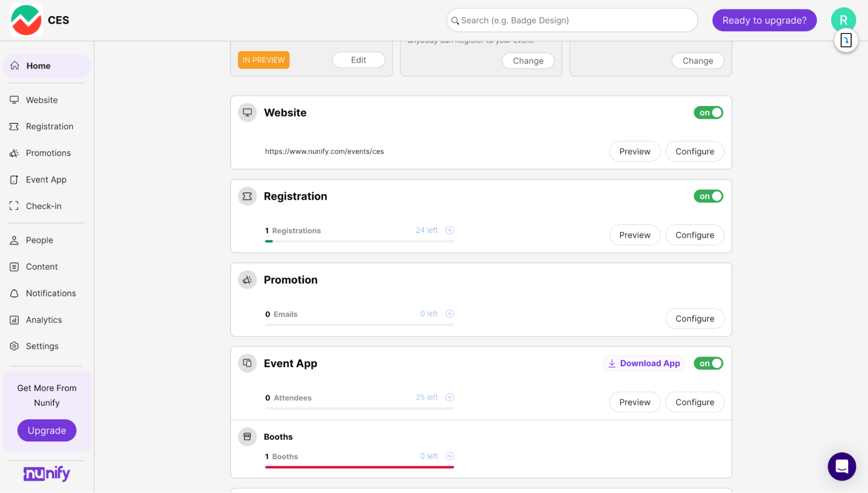Click lightning icon beside Booths 0 left
The height and width of the screenshot is (493, 868).
coord(449,456)
